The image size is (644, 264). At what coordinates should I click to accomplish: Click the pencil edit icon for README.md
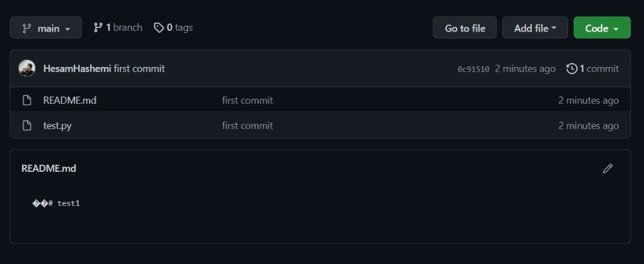(x=607, y=168)
